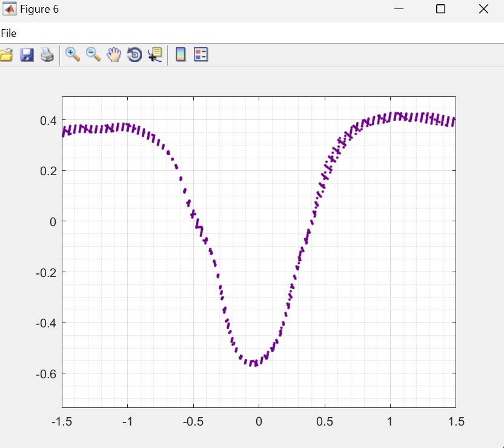Click the Figure 6 title bar text

tap(39, 9)
